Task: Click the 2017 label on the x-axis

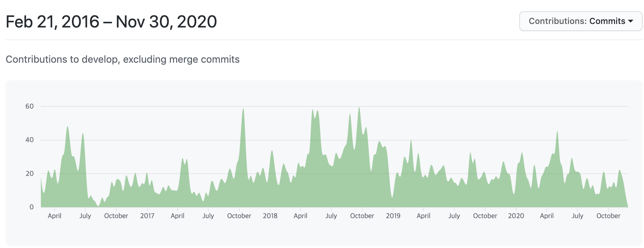Action: coord(147,216)
